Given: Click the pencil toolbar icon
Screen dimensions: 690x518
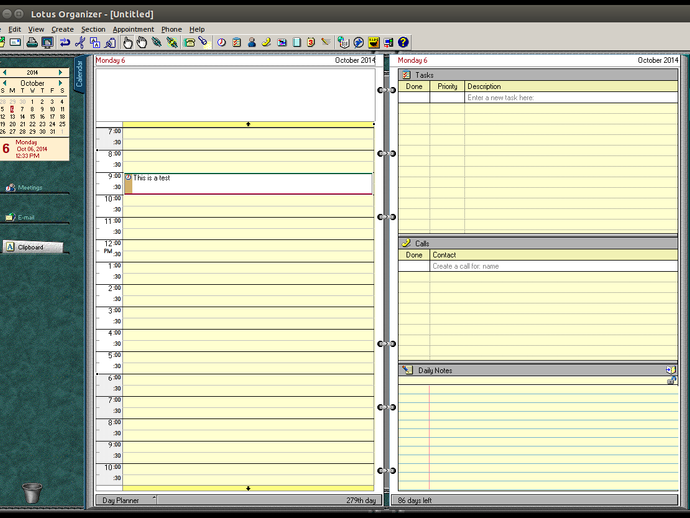Looking at the screenshot, I should (326, 42).
